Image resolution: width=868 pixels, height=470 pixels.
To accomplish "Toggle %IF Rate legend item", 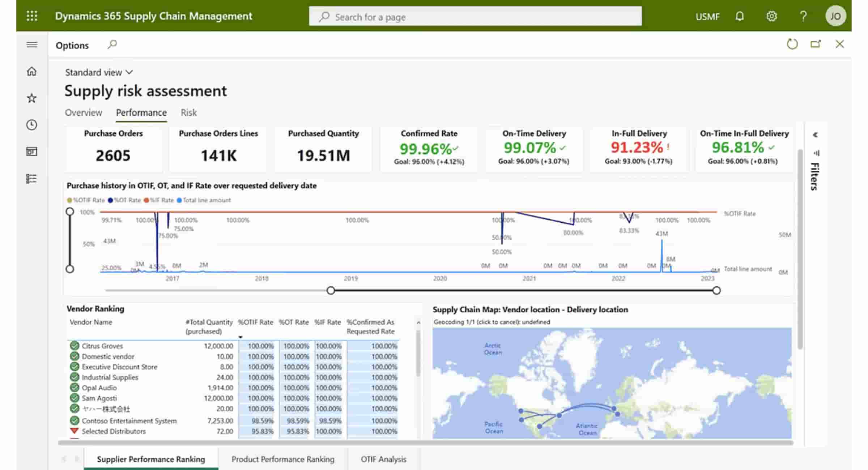I will click(x=159, y=200).
